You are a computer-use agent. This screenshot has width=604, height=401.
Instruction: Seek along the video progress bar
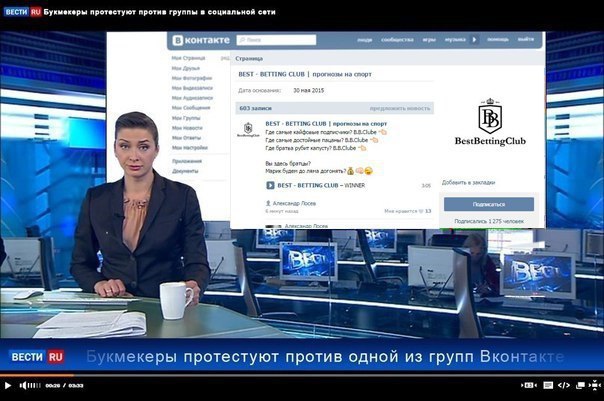click(302, 375)
